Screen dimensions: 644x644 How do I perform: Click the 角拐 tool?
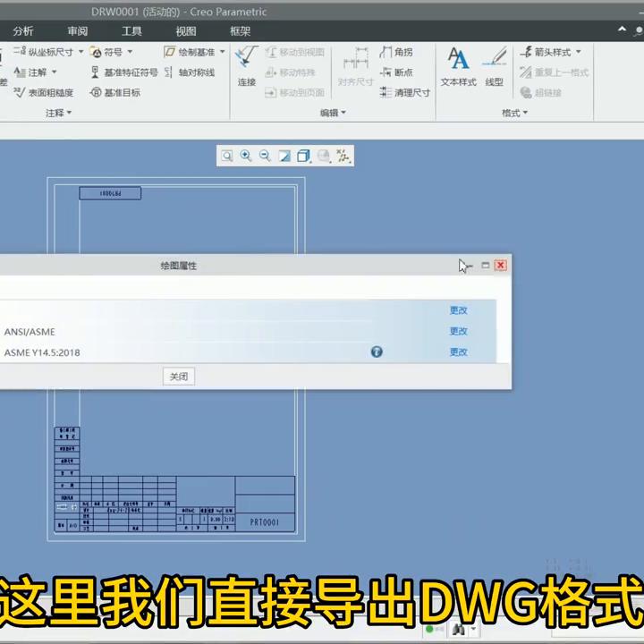point(396,52)
